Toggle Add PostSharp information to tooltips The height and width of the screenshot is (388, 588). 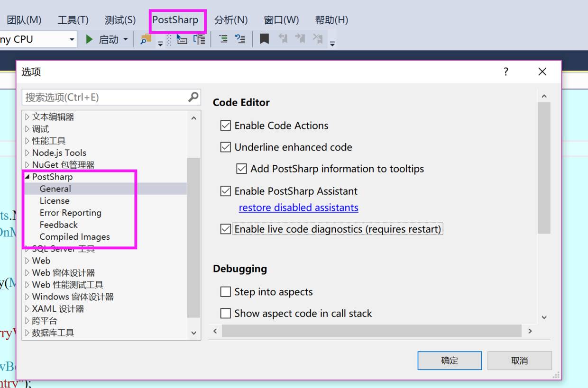click(242, 169)
